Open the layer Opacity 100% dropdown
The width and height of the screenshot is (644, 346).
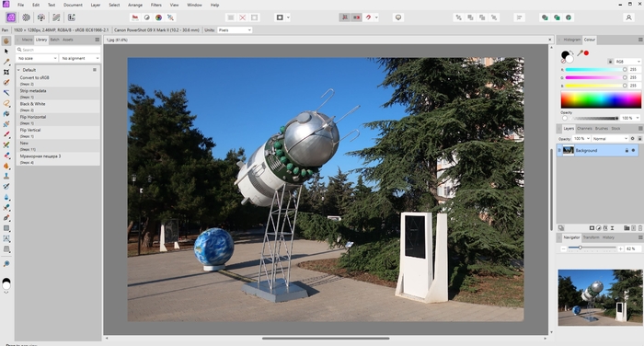tap(581, 138)
